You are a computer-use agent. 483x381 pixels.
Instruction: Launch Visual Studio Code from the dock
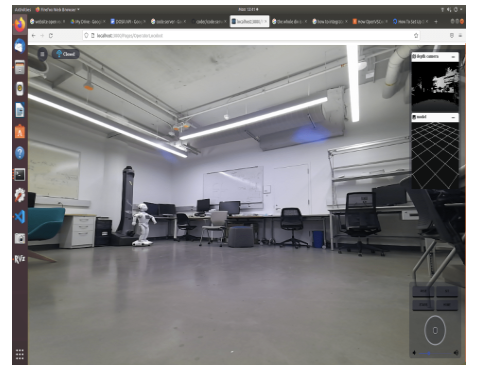pyautogui.click(x=20, y=217)
